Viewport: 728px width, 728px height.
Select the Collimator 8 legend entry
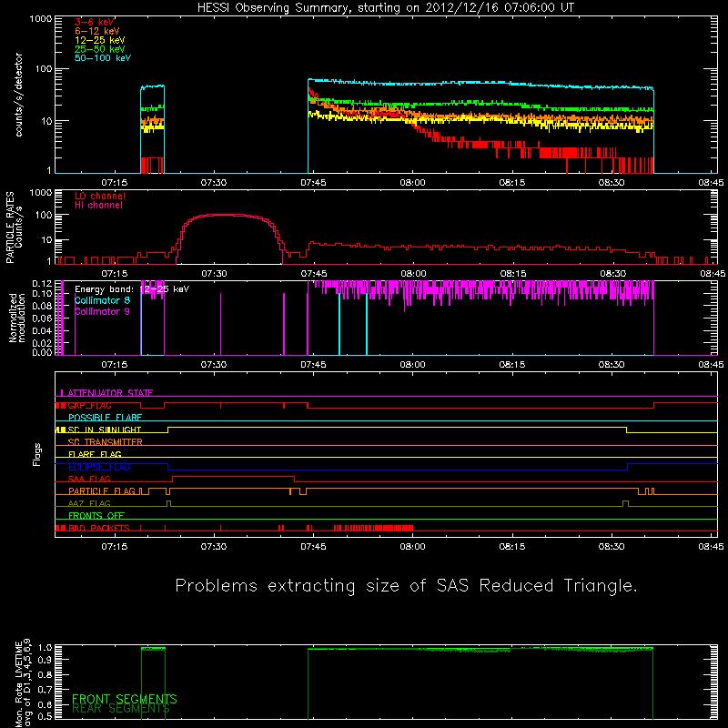[x=102, y=300]
